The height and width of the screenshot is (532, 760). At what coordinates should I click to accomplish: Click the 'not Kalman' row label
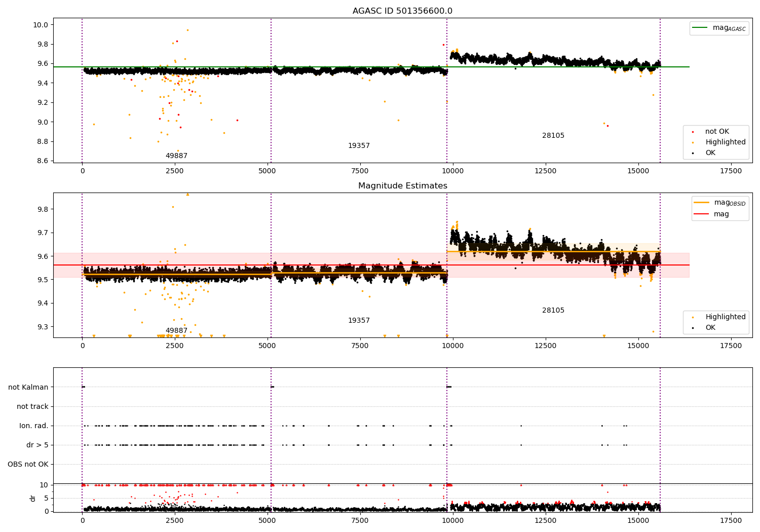click(28, 387)
